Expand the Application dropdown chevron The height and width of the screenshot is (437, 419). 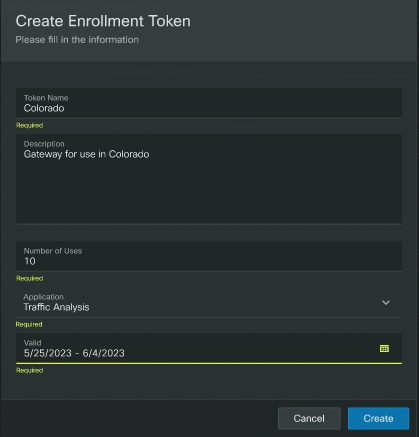[386, 303]
